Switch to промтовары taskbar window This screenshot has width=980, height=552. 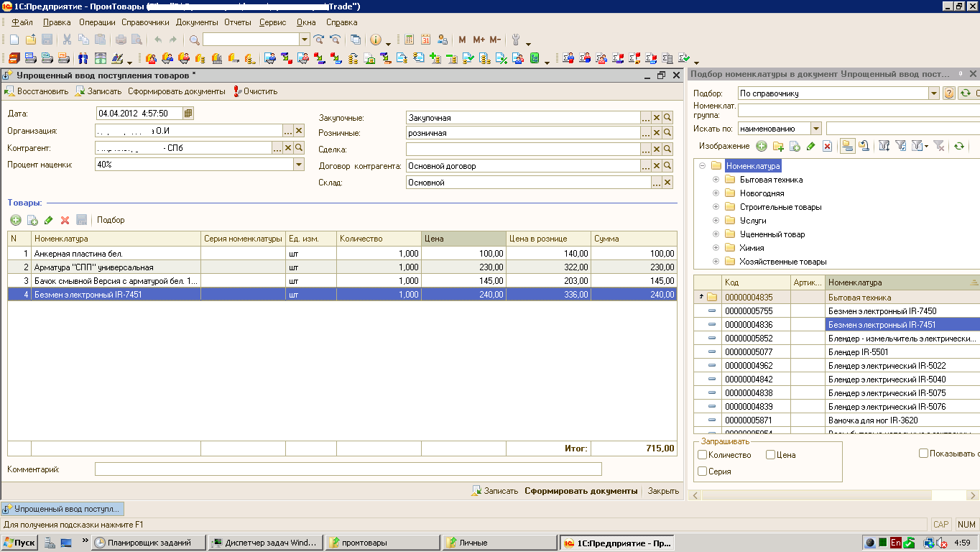point(382,543)
